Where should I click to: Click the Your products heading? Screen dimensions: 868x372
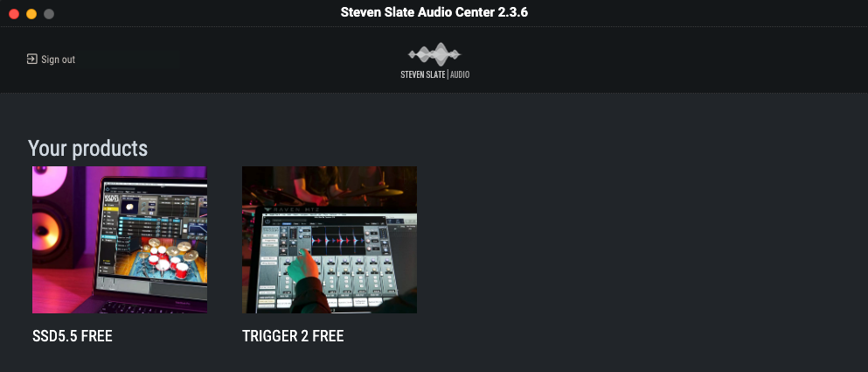pyautogui.click(x=87, y=148)
